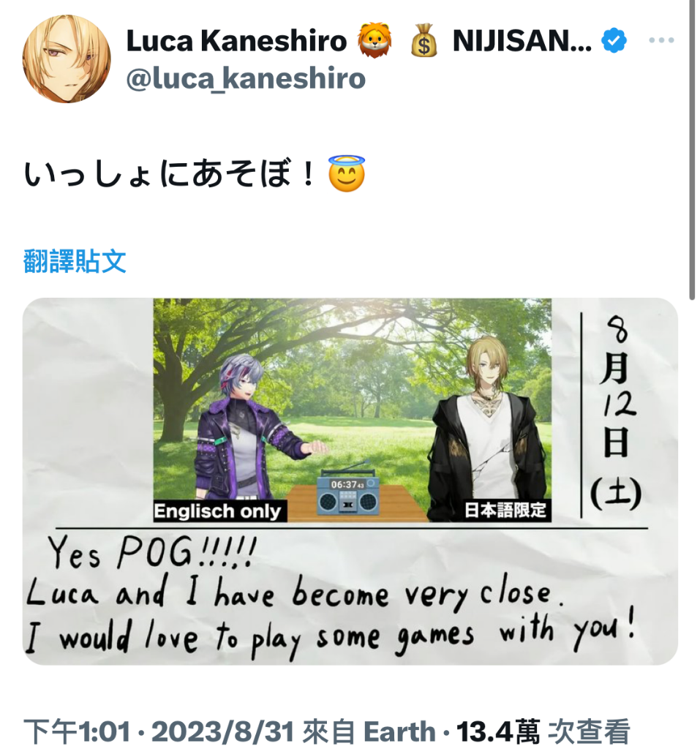Click the Japanese tweet text いっしょにあそぼ
Image resolution: width=700 pixels, height=749 pixels.
pyautogui.click(x=170, y=173)
